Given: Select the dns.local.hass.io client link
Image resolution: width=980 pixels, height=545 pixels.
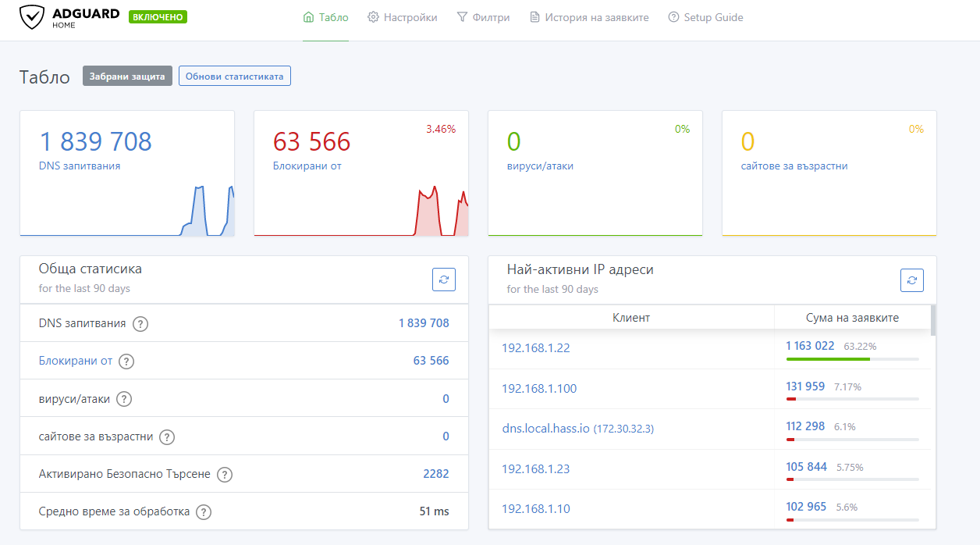Looking at the screenshot, I should click(x=546, y=429).
